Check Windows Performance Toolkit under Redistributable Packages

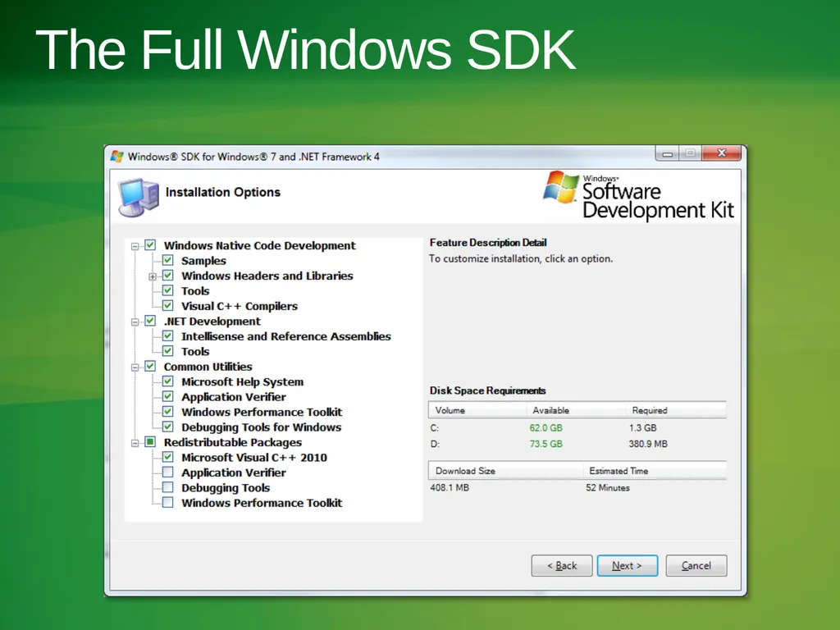click(x=168, y=503)
